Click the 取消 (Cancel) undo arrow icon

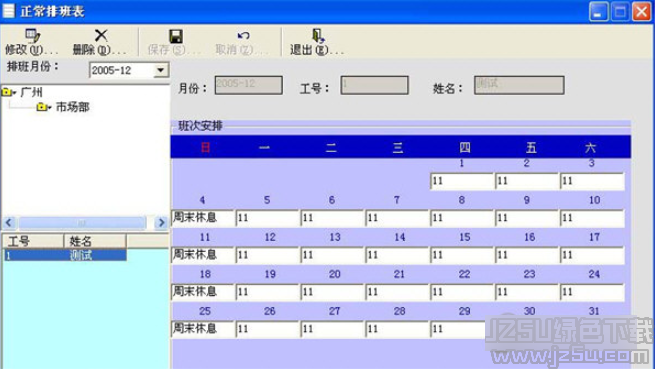click(243, 36)
